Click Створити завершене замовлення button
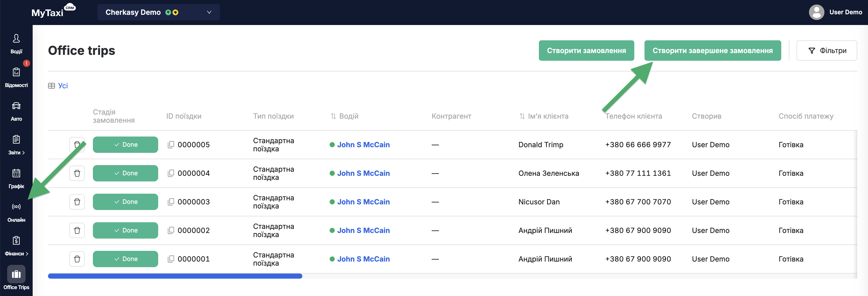This screenshot has height=296, width=868. coord(712,51)
